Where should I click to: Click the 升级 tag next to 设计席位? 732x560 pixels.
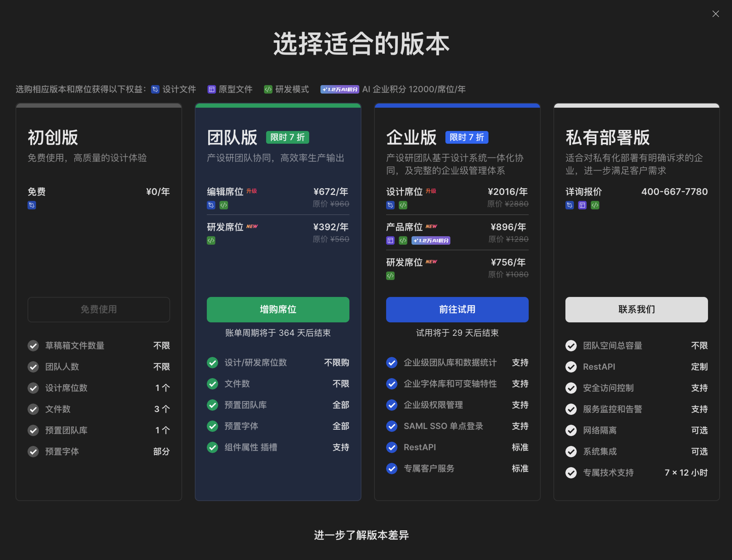pyautogui.click(x=431, y=191)
